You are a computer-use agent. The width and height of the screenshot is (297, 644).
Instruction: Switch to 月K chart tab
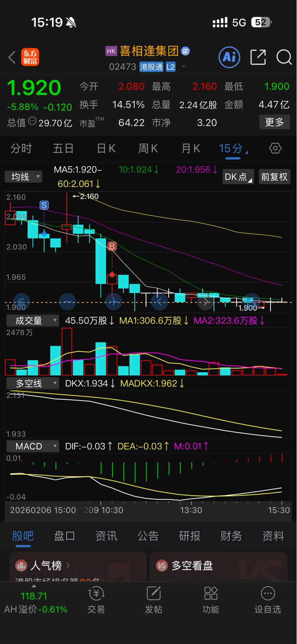coord(191,149)
